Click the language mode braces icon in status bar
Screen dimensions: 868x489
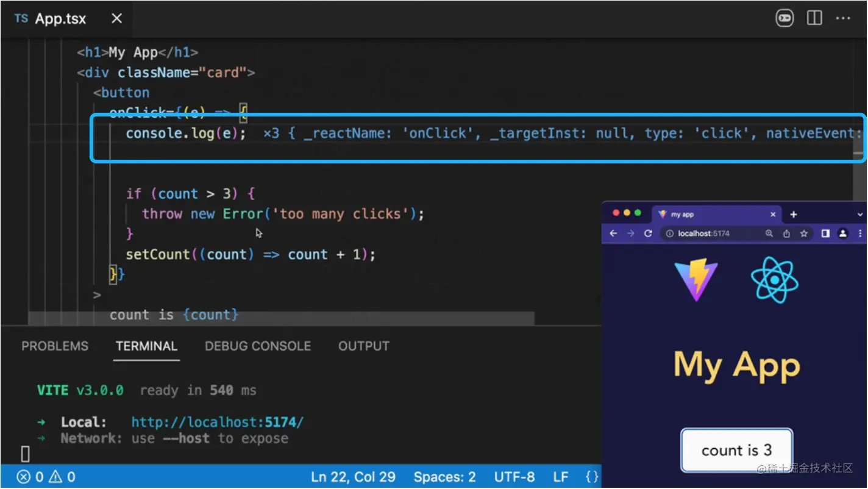(591, 477)
